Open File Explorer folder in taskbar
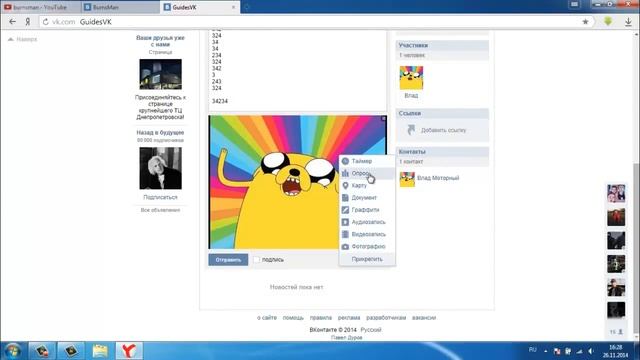Viewport: 640px width, 360px height. [x=100, y=351]
